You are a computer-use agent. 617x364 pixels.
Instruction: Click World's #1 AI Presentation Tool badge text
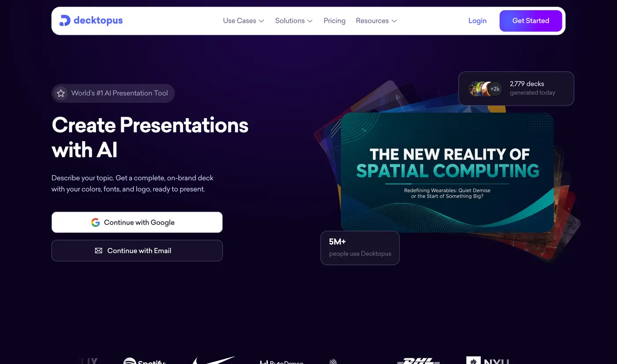[x=119, y=93]
